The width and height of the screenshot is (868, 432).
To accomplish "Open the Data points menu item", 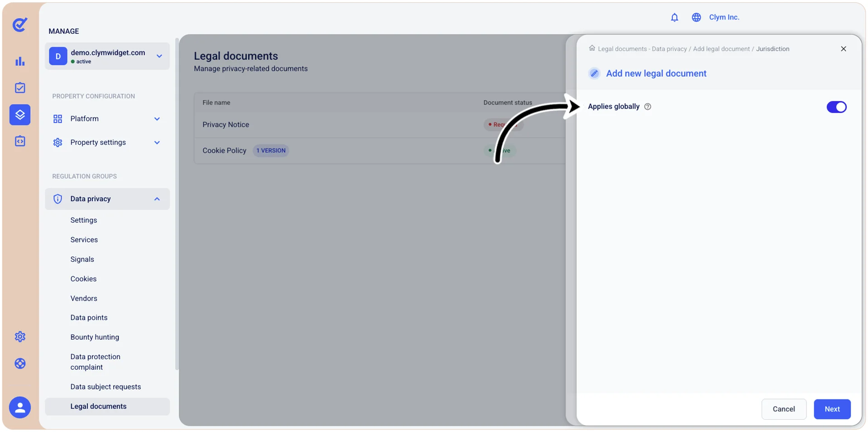I will pyautogui.click(x=89, y=318).
